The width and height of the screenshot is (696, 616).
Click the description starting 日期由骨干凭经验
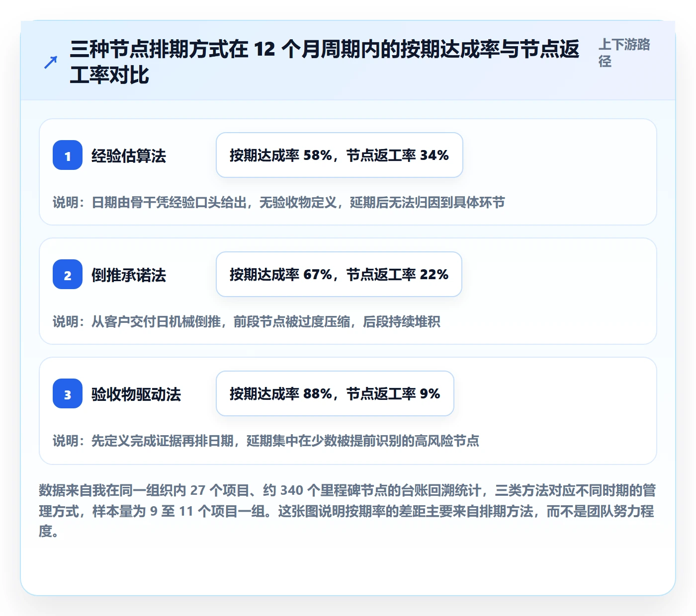point(279,202)
